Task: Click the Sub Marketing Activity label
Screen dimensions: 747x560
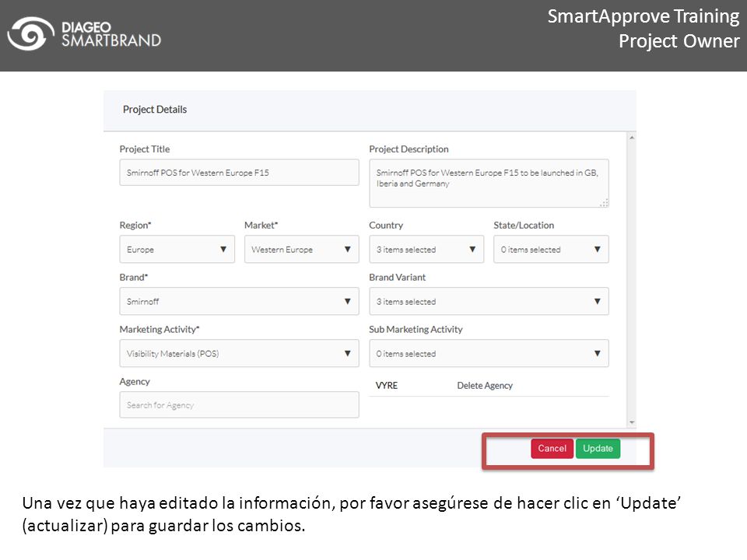Action: (x=416, y=330)
